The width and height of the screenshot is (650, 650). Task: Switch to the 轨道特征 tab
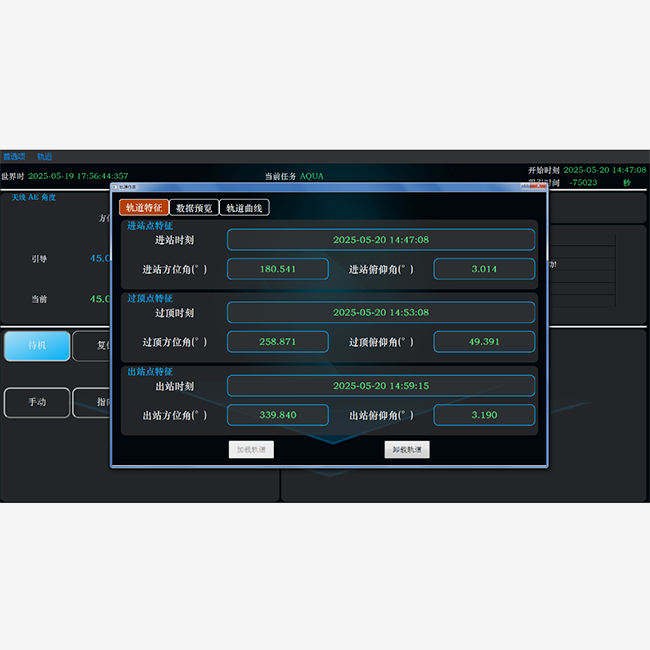(x=144, y=208)
